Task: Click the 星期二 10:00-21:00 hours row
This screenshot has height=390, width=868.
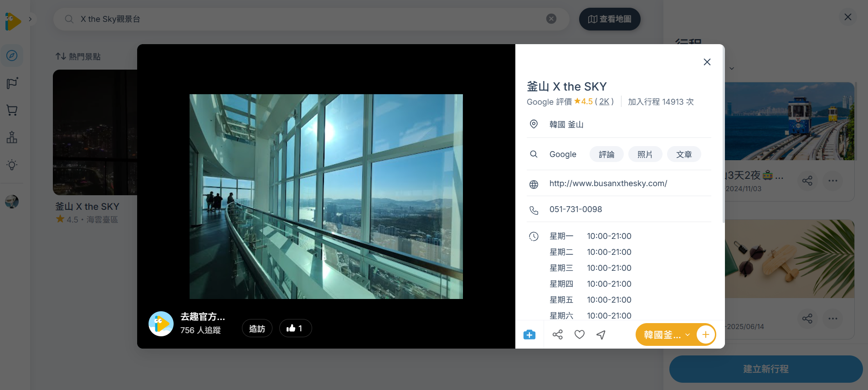Action: coord(591,252)
